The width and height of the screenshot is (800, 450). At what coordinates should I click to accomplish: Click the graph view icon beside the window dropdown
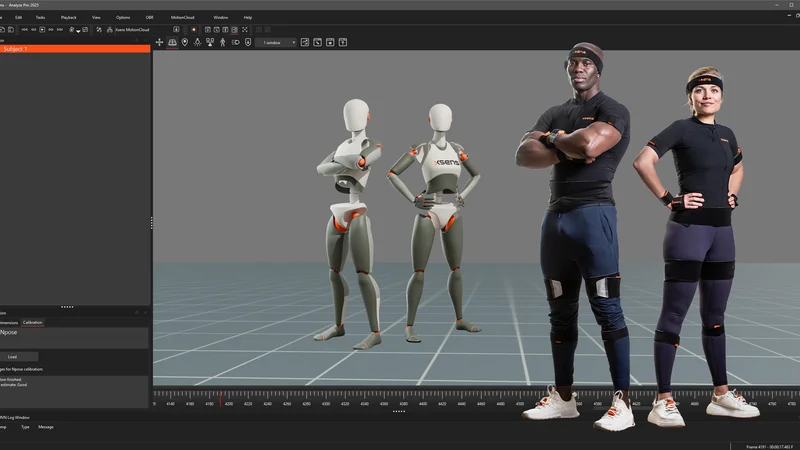pos(305,42)
